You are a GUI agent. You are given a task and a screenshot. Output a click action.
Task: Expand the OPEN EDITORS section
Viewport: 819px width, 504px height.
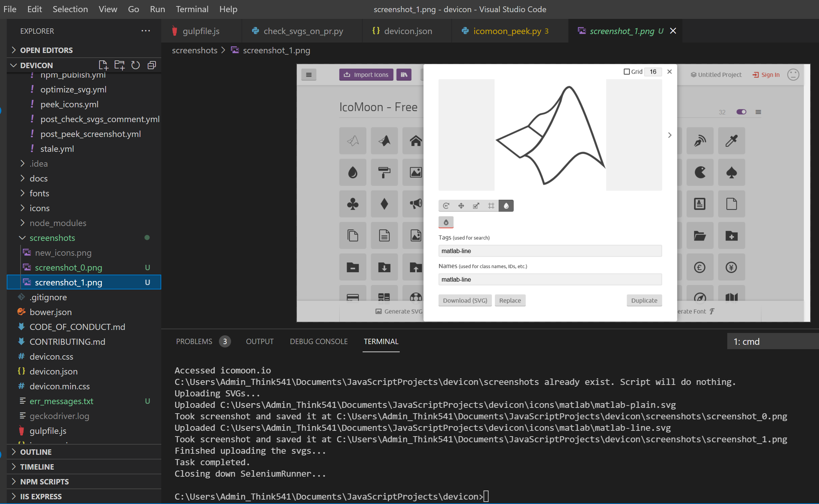(x=84, y=50)
